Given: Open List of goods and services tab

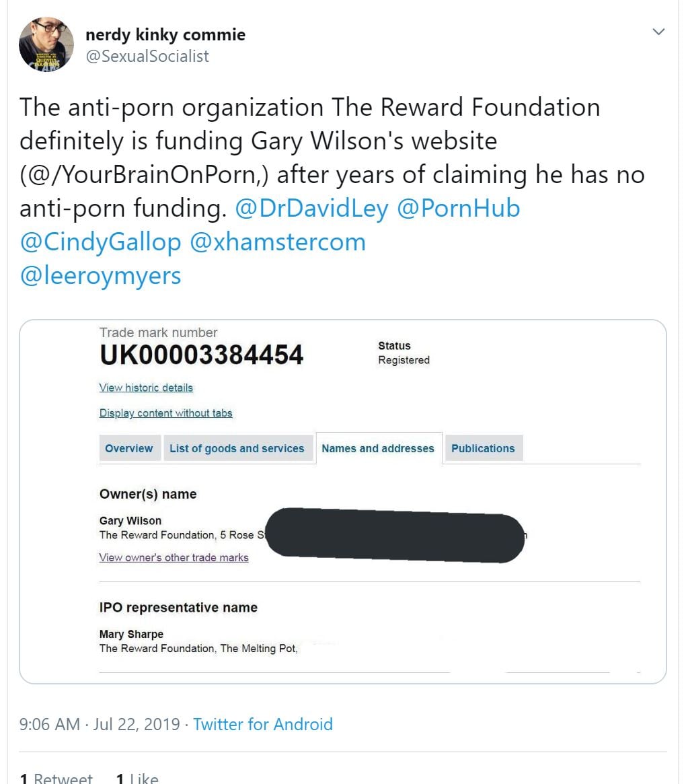Looking at the screenshot, I should (x=237, y=449).
